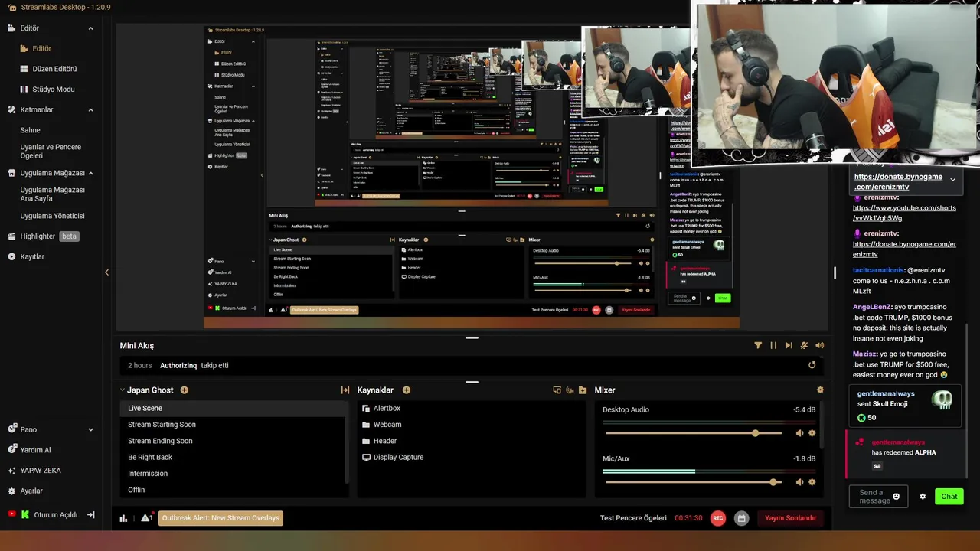End stream with Yayını Sonlandır
Image resolution: width=980 pixels, height=551 pixels.
click(790, 518)
